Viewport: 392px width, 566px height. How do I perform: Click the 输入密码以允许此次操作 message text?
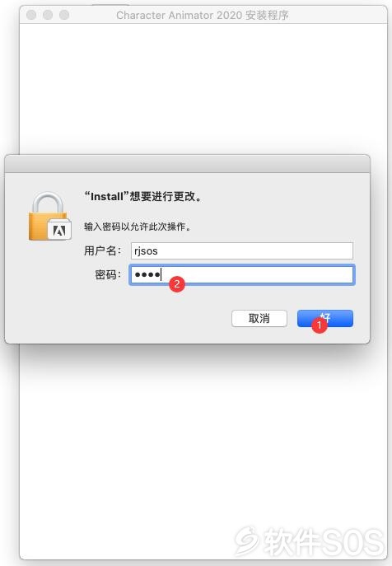pos(138,227)
